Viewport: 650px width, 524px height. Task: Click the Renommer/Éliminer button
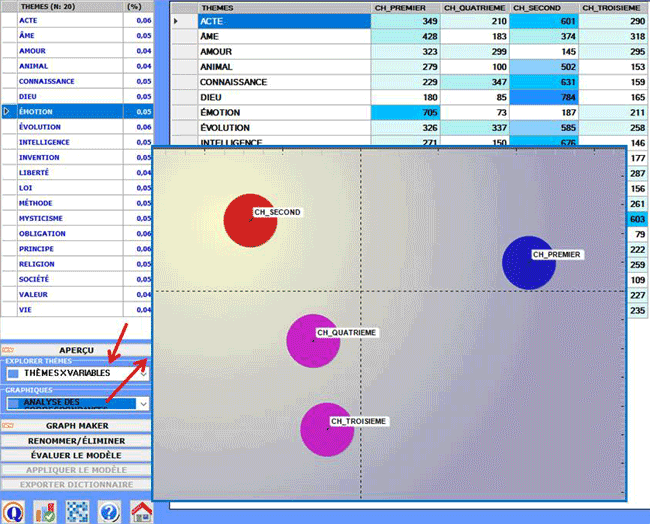(77, 438)
